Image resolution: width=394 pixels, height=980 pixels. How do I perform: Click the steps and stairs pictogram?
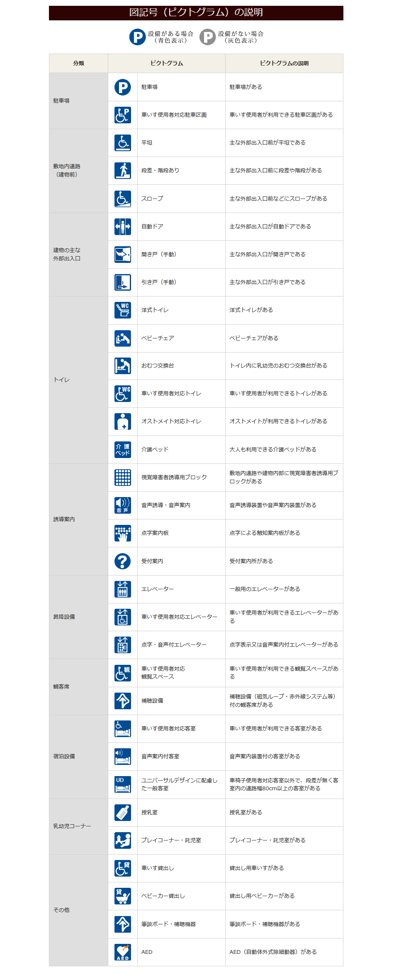click(123, 171)
